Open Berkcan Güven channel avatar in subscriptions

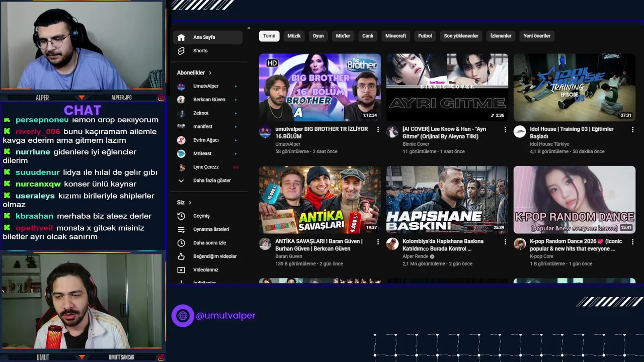(x=181, y=100)
